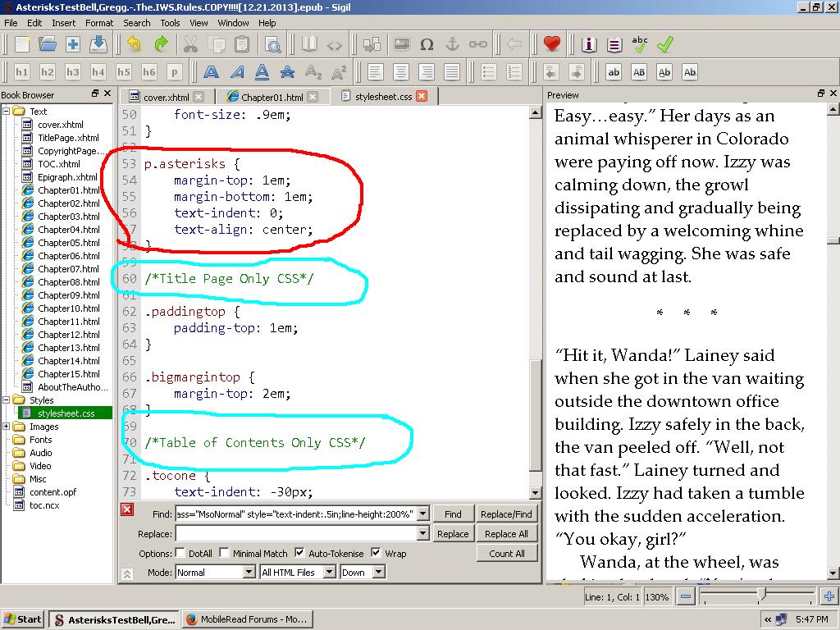Screen dimensions: 840x630
Task: Click the Donate heart icon
Action: [x=552, y=44]
